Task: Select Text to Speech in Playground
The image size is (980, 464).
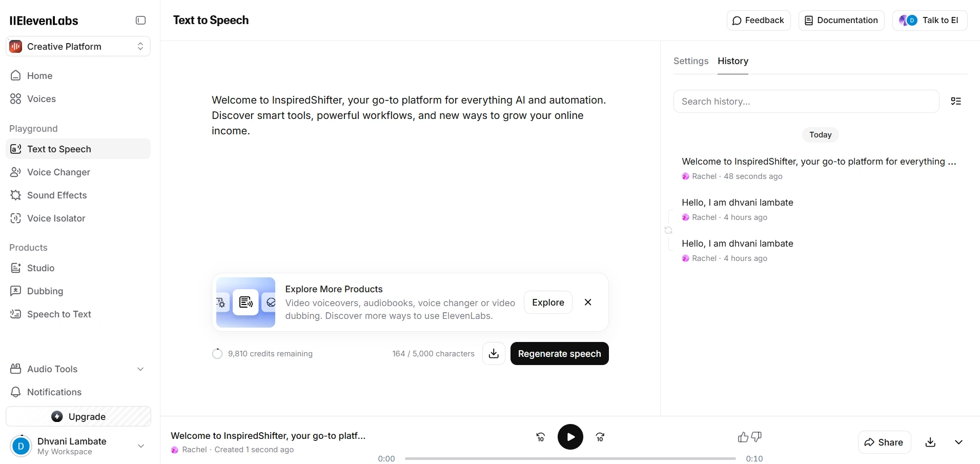Action: click(78, 149)
